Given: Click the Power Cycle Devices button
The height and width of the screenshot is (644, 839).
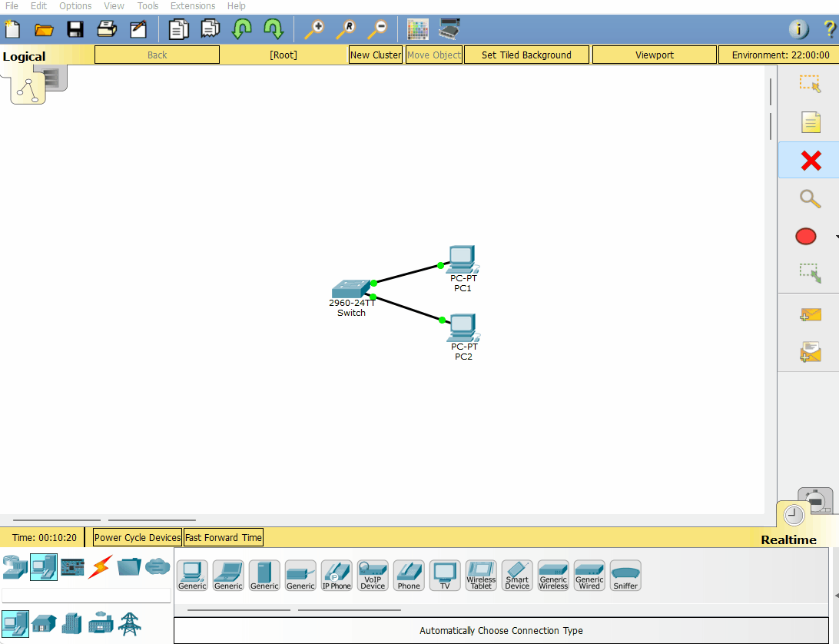Looking at the screenshot, I should 138,537.
